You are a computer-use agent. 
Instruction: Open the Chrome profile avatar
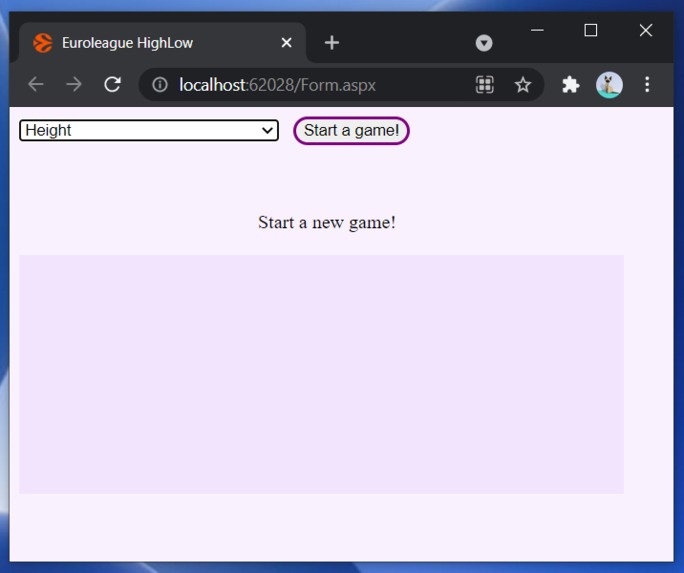609,85
